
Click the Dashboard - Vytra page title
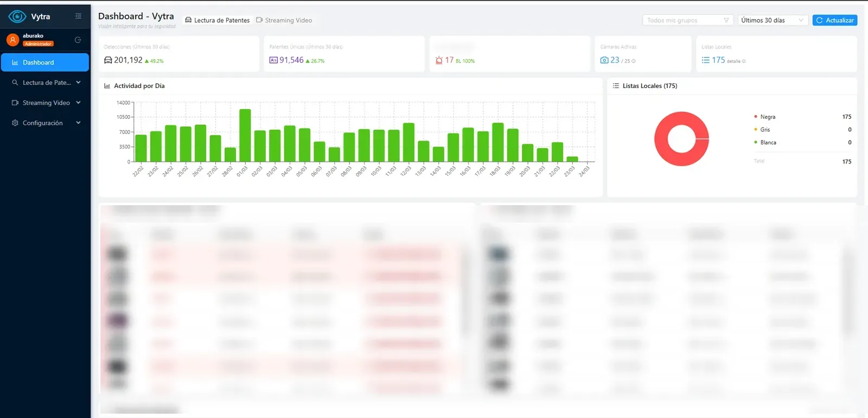click(136, 16)
